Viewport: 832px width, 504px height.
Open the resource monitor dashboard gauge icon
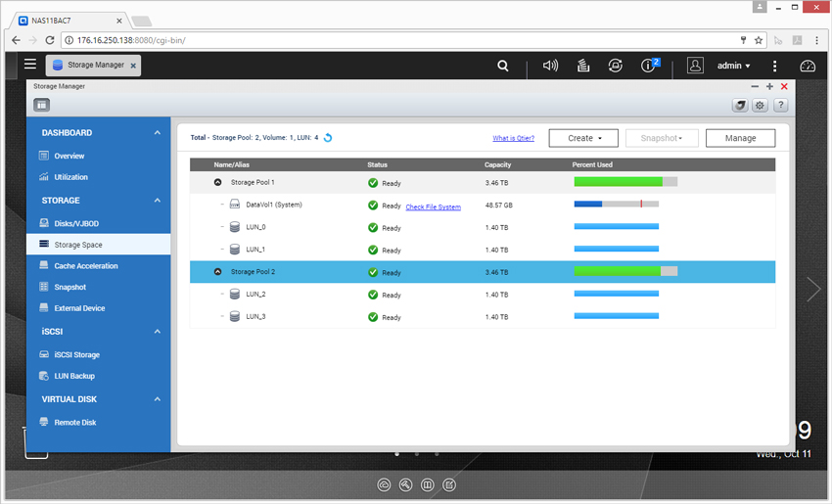tap(808, 66)
